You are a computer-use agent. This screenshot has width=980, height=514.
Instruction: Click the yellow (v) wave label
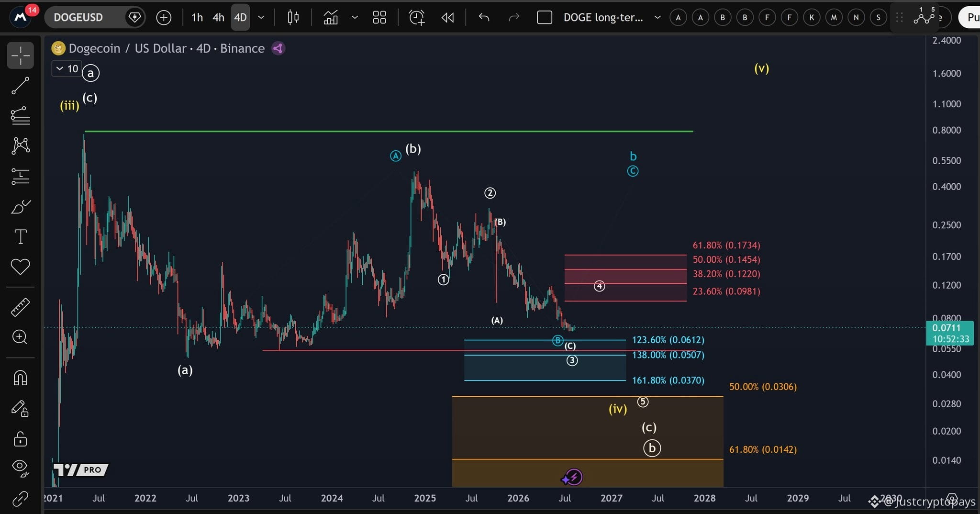point(761,68)
